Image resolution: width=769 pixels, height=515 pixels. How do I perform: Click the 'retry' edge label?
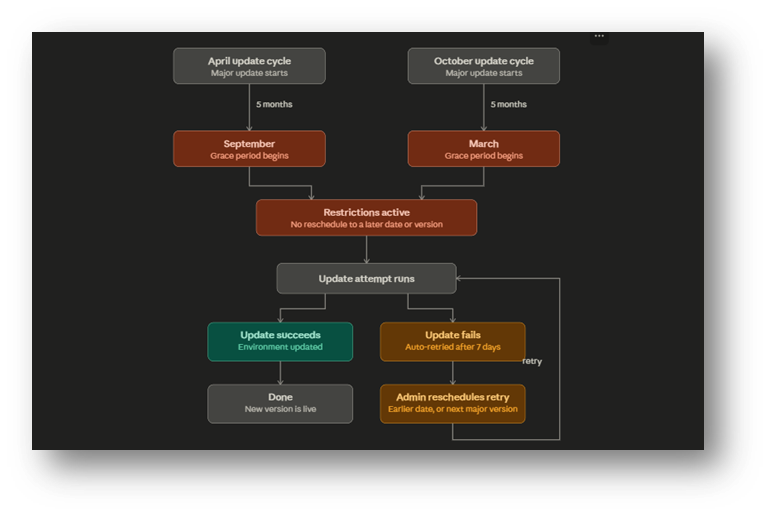[x=532, y=361]
